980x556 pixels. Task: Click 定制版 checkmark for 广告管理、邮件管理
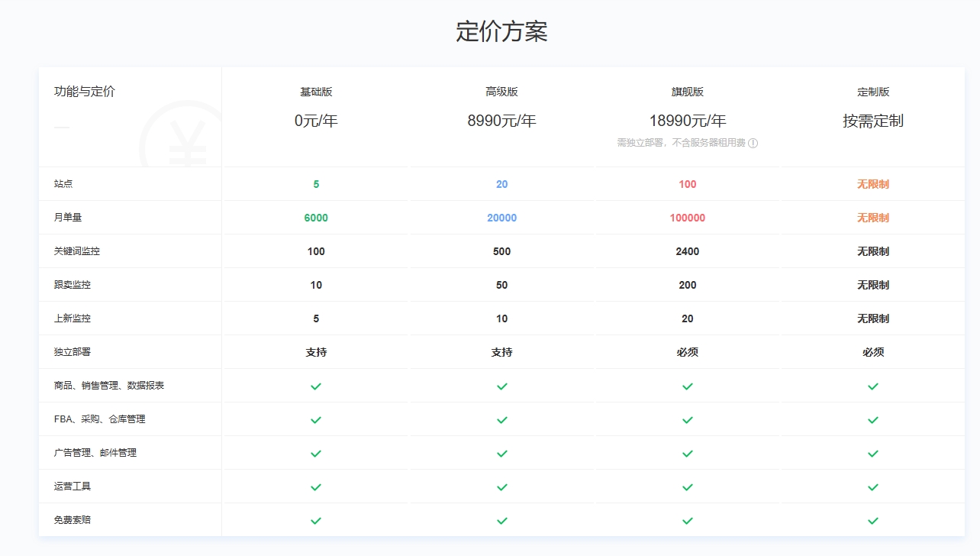(873, 454)
